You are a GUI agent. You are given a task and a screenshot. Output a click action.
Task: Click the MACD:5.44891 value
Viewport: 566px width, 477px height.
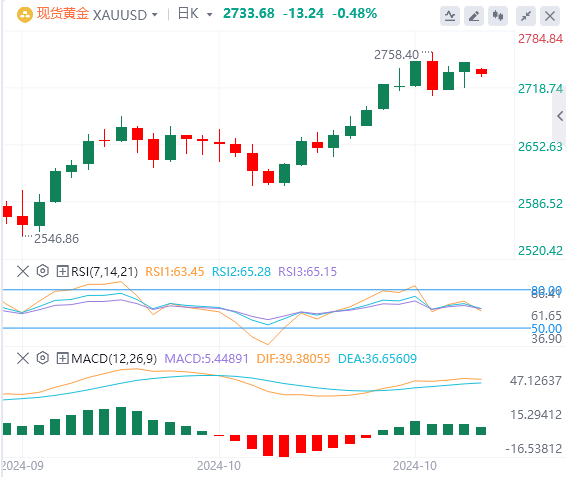(206, 359)
